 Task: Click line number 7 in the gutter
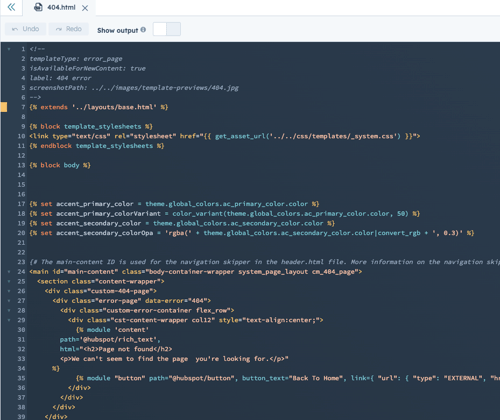tap(23, 107)
